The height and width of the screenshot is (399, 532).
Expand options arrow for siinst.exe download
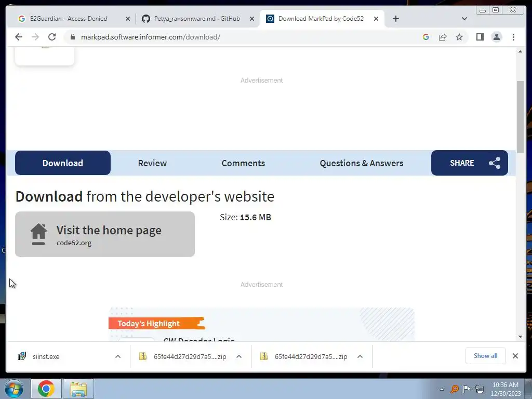coord(118,356)
